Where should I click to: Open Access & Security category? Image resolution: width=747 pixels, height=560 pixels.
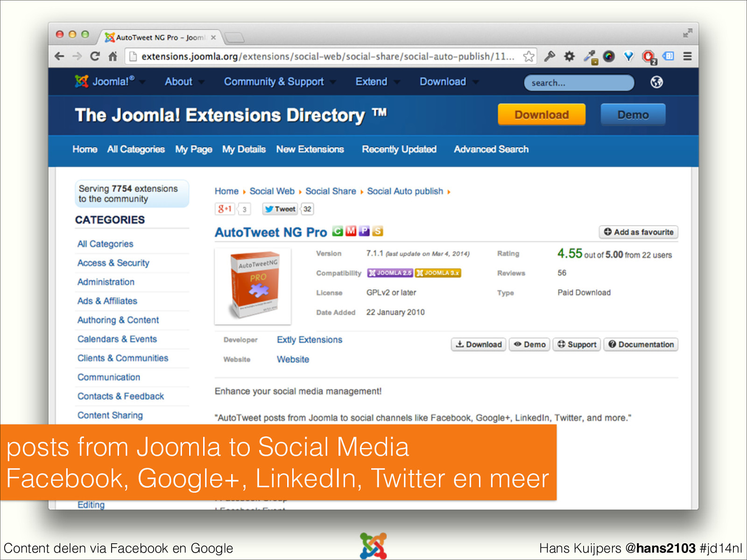[x=113, y=263]
